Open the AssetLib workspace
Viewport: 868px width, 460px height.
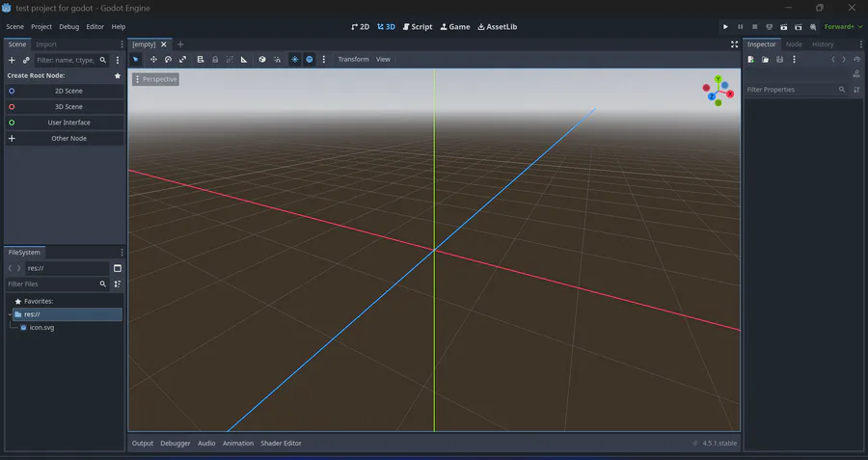[x=498, y=27]
